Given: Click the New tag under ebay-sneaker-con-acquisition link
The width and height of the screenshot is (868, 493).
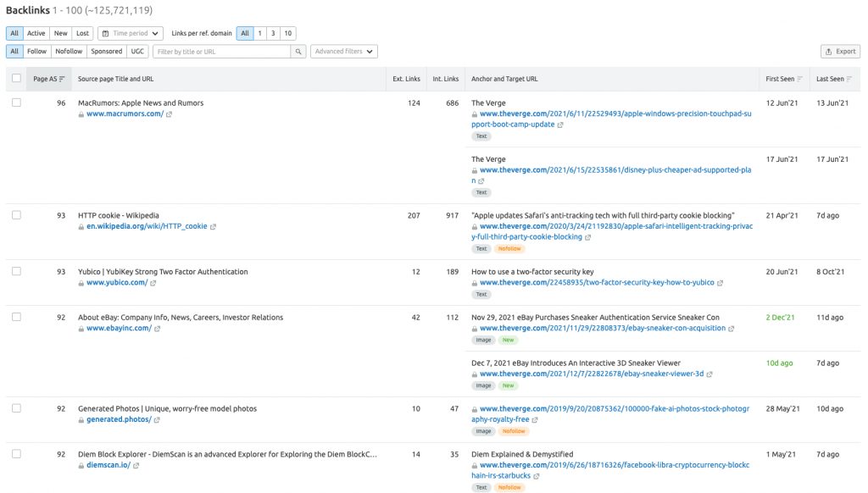Looking at the screenshot, I should click(509, 341).
